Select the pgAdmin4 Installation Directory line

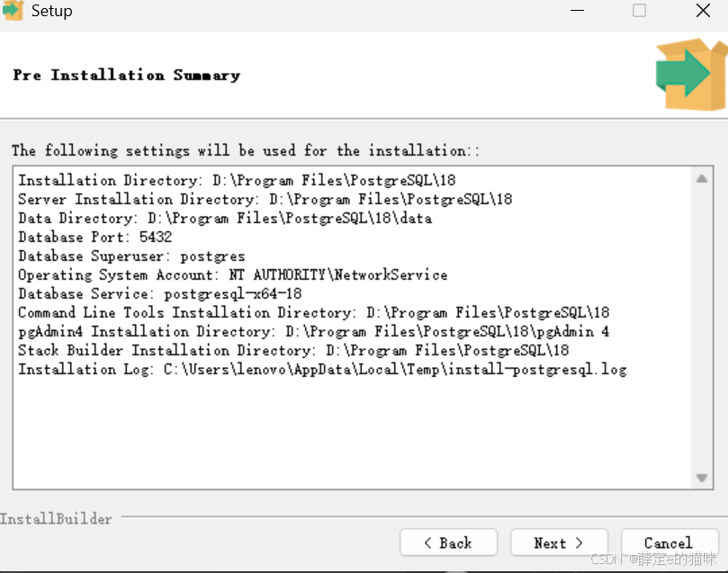pyautogui.click(x=314, y=331)
